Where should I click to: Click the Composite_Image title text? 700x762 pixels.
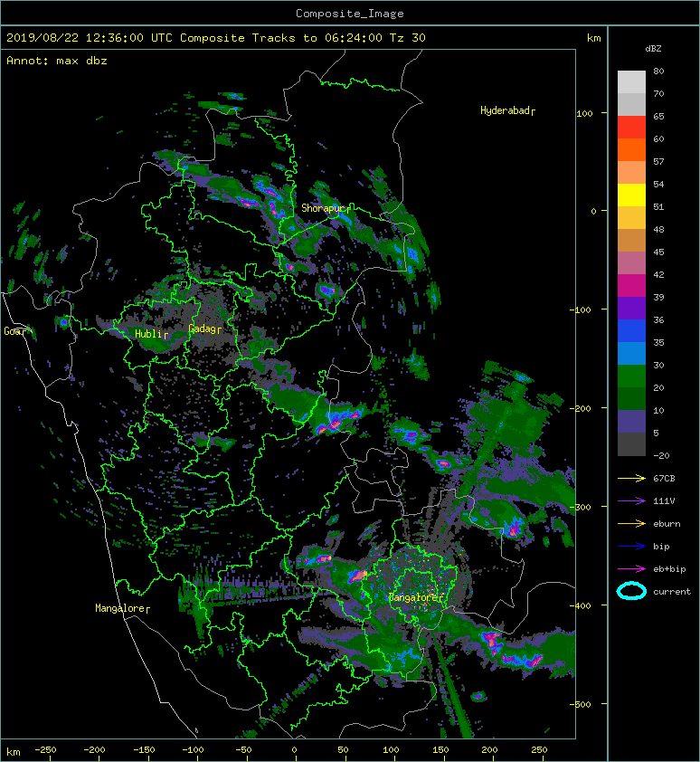pos(350,14)
